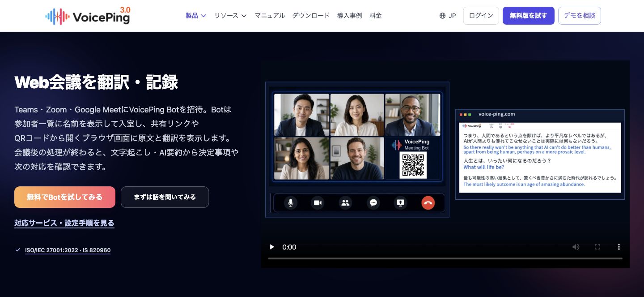The width and height of the screenshot is (644, 297).
Task: Expand the リソース dropdown menu
Action: [230, 16]
